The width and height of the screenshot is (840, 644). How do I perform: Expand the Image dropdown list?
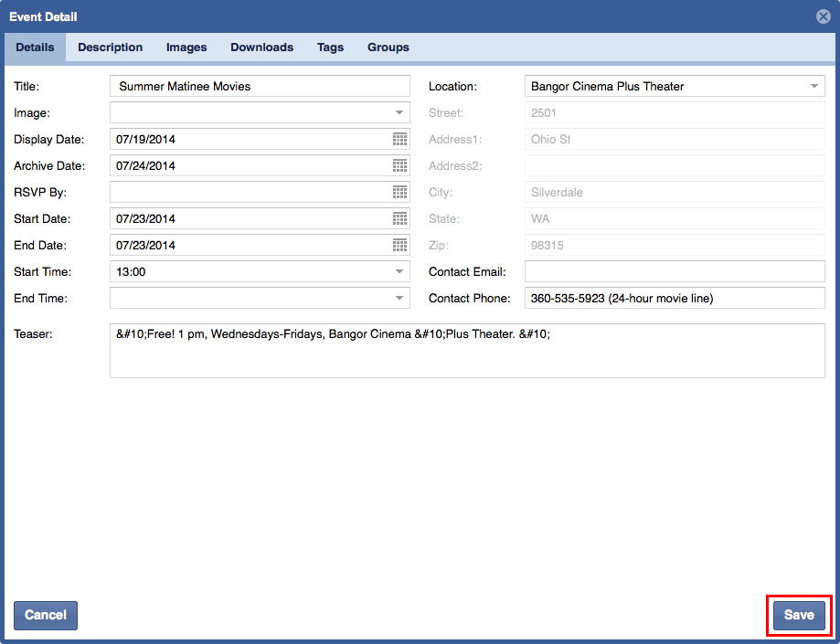[x=399, y=112]
